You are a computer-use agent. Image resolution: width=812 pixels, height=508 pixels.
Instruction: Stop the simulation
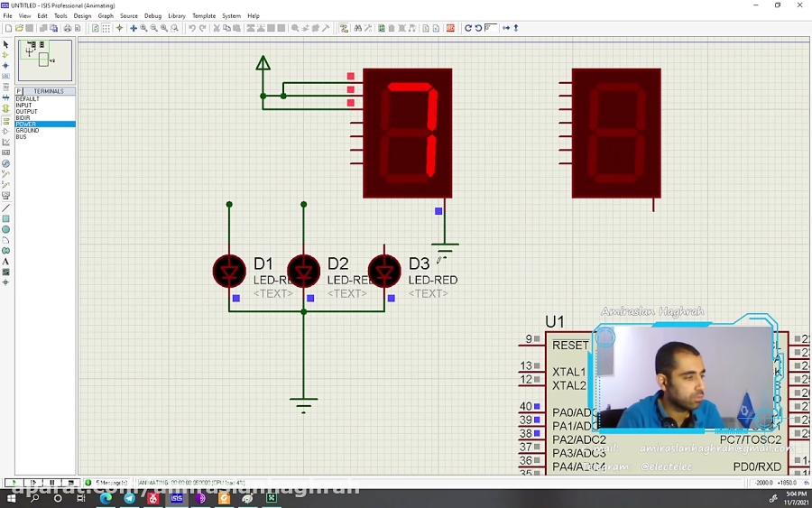pos(70,483)
